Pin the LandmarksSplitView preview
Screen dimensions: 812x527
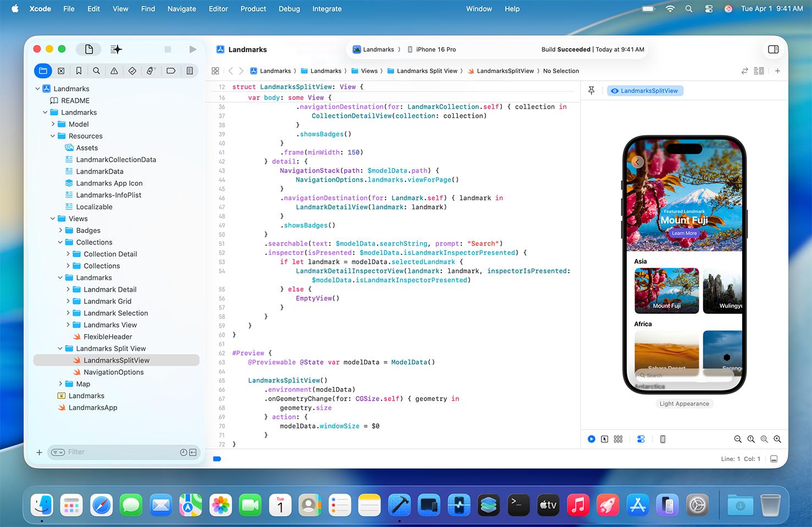591,90
